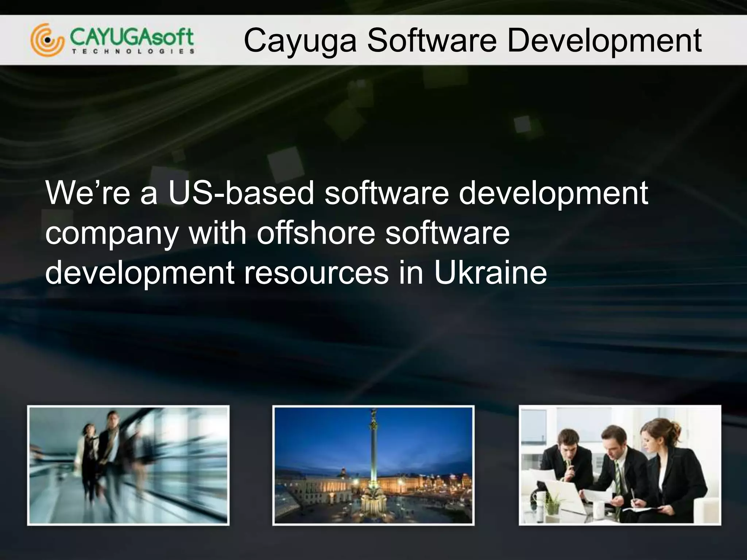Open the business team meeting photo
Viewport: 747px width, 560px height.
pos(620,465)
